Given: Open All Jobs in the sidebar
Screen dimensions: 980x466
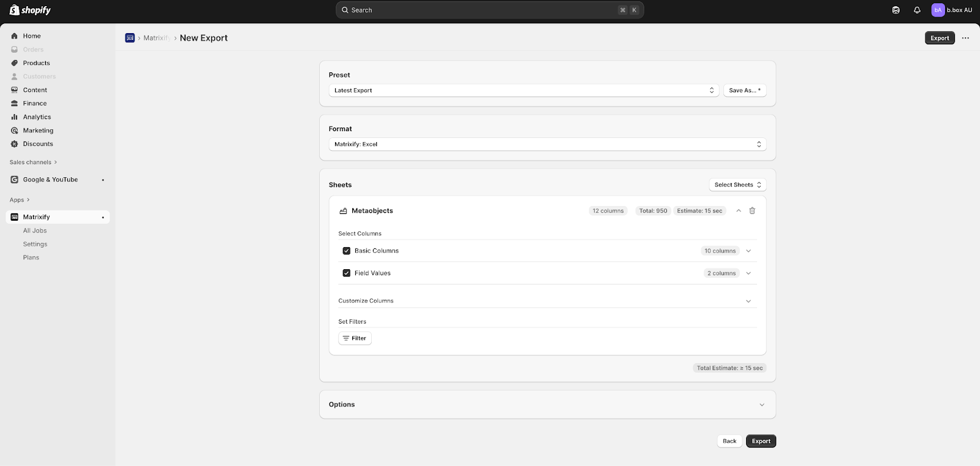Looking at the screenshot, I should (x=35, y=231).
